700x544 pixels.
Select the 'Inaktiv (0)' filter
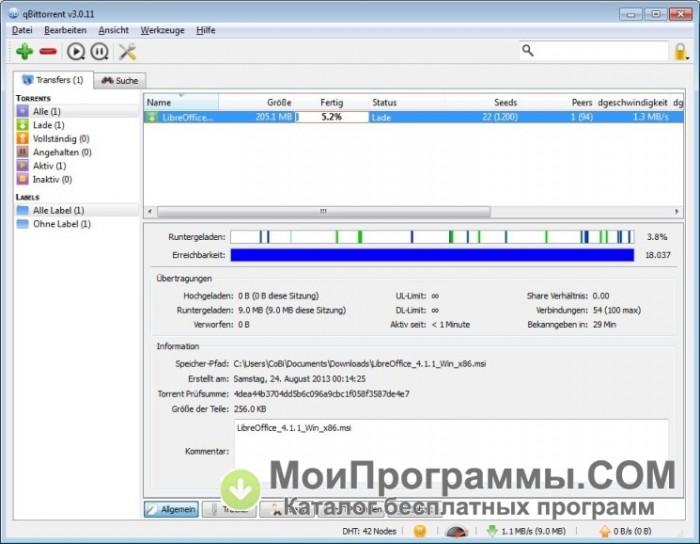point(52,179)
